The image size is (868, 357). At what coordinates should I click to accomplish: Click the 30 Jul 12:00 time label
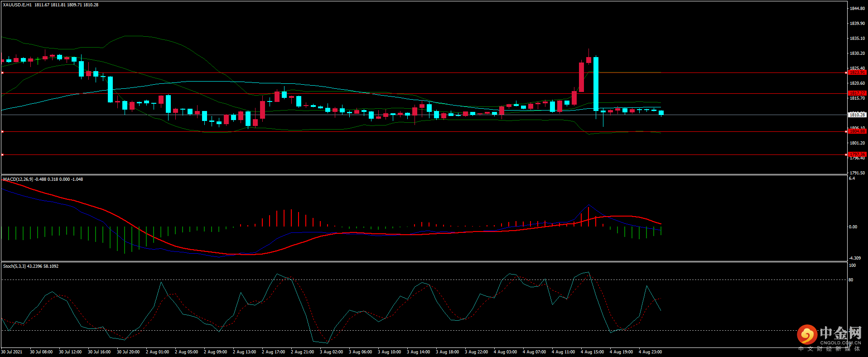70,352
